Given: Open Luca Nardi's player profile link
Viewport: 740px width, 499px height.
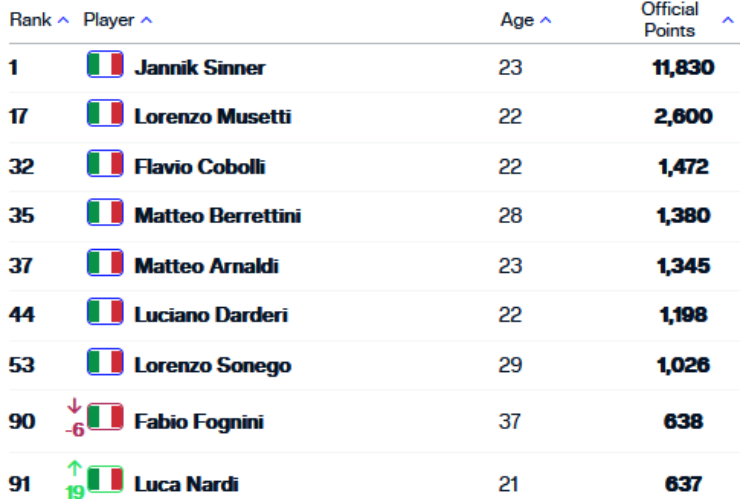Looking at the screenshot, I should 187,484.
